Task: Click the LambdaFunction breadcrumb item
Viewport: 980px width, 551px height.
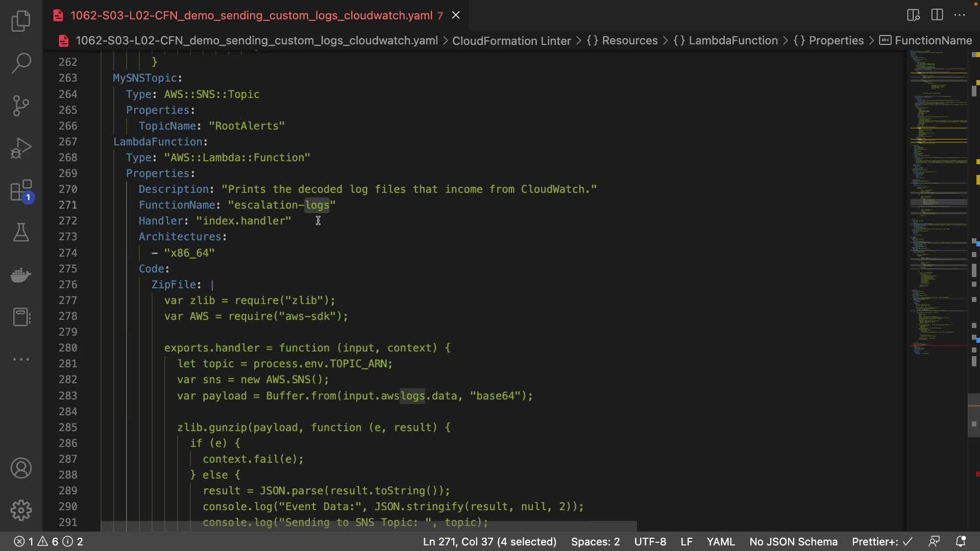Action: tap(733, 40)
